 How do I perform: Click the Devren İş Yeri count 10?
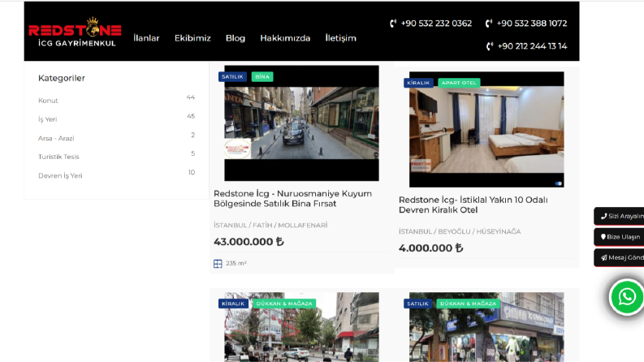192,172
